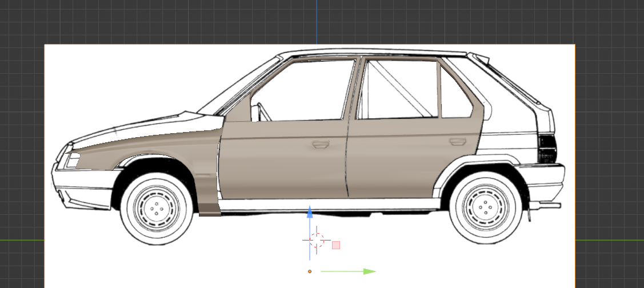Screen dimensions: 644x288
Task: Click the rear wheel hub in reference image
Action: (x=486, y=207)
